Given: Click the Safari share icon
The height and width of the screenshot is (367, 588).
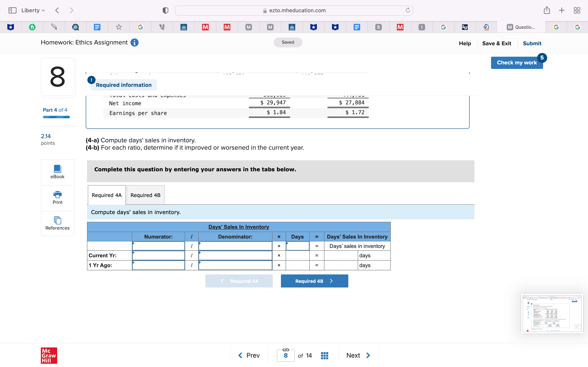Looking at the screenshot, I should coord(547,10).
